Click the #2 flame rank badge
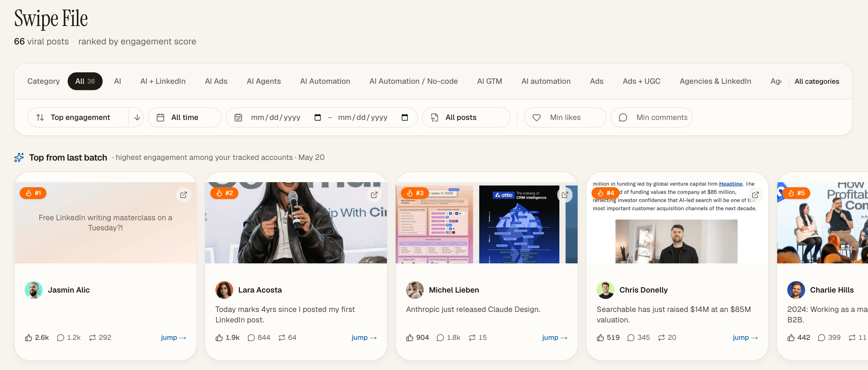Image resolution: width=868 pixels, height=370 pixels. point(224,193)
